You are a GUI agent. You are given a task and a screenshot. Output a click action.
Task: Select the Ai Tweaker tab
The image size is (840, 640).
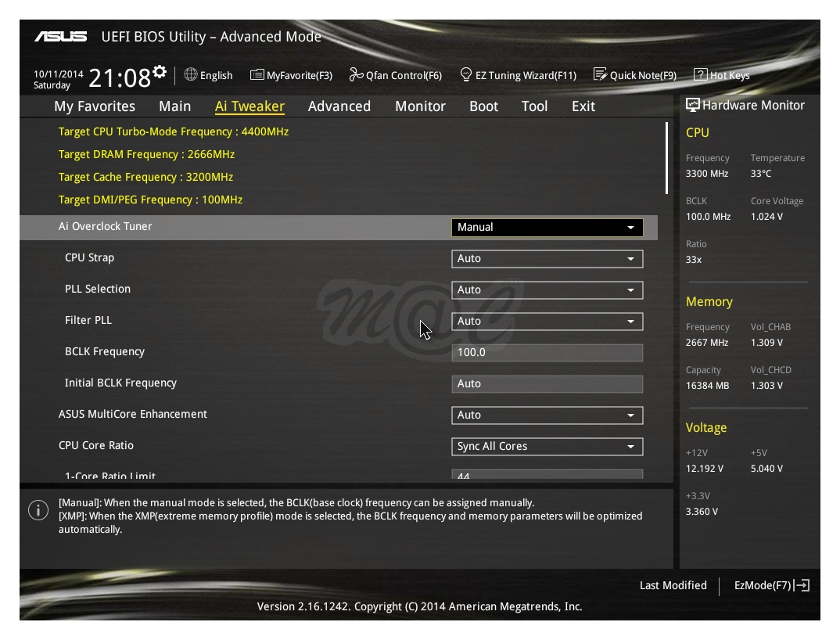[249, 106]
